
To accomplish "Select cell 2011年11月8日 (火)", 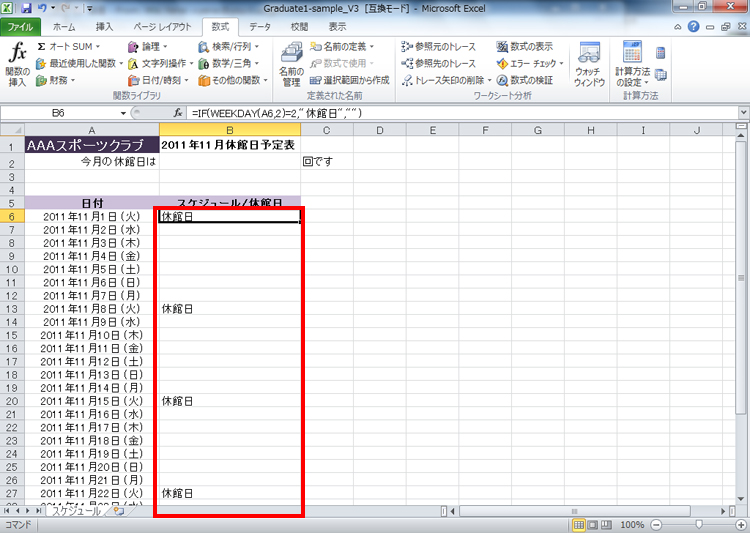I will (x=92, y=309).
